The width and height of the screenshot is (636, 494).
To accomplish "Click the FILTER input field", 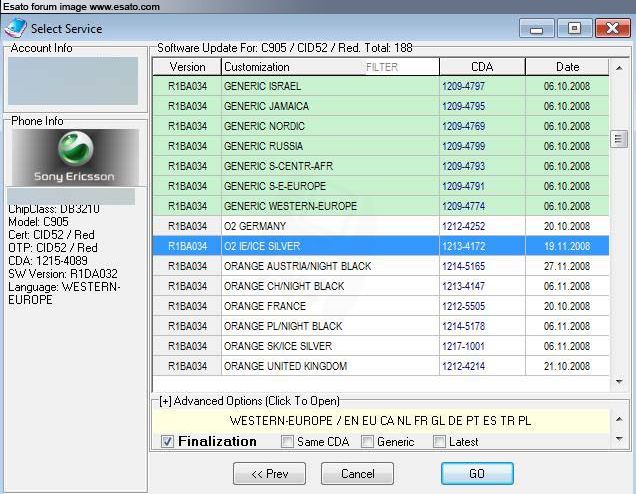I will click(x=401, y=67).
